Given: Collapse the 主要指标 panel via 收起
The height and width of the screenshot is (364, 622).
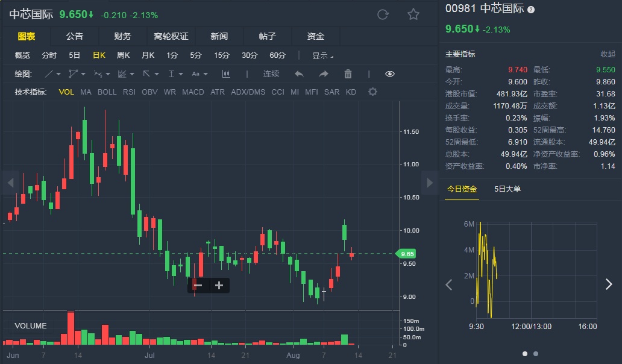Looking at the screenshot, I should coord(608,54).
